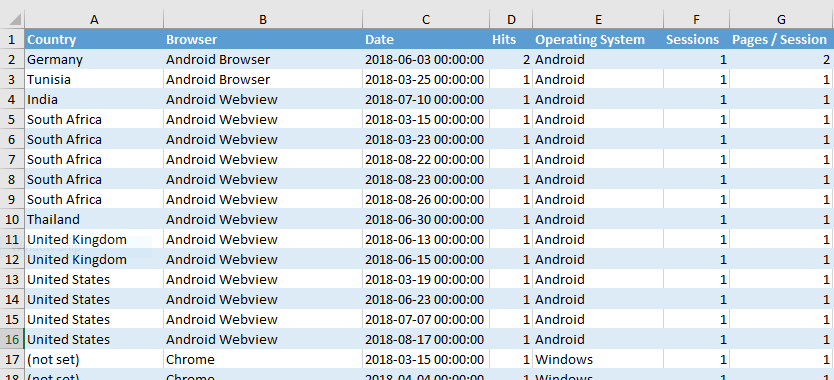Select date 2018-06-13 00:00:00 cell
Screen dimensions: 834x380
coord(426,239)
